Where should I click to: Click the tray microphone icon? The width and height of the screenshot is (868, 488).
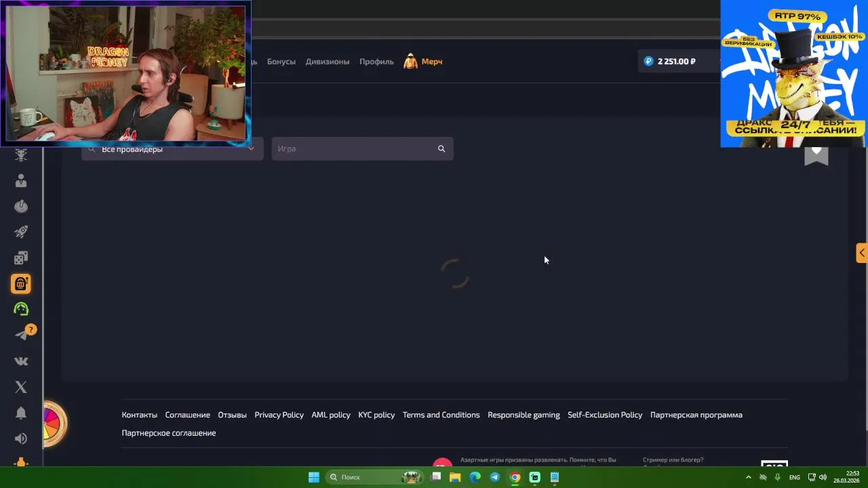tap(778, 477)
